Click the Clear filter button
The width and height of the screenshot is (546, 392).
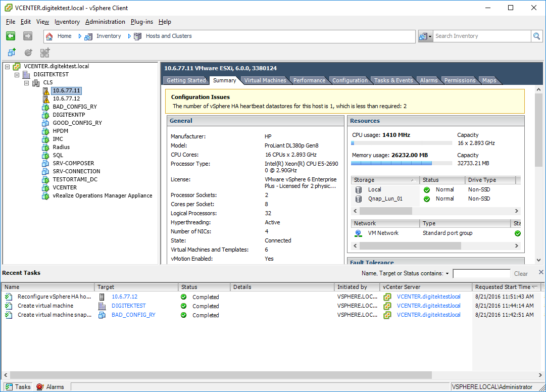pyautogui.click(x=521, y=274)
